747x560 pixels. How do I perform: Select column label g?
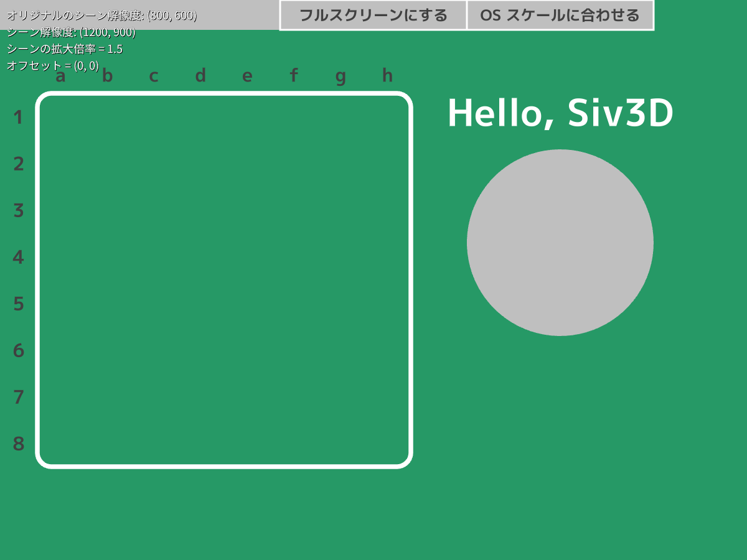(341, 78)
